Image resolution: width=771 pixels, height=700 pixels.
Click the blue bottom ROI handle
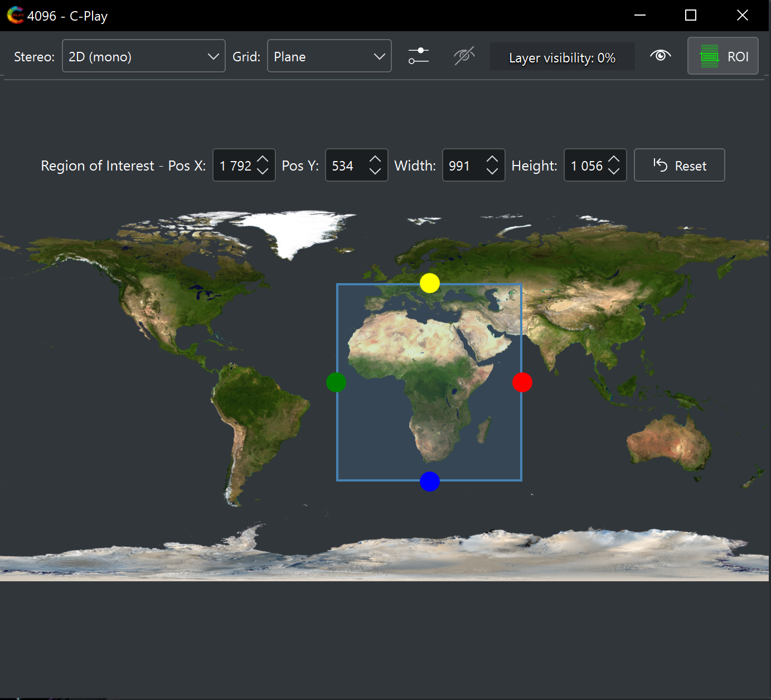tap(430, 482)
